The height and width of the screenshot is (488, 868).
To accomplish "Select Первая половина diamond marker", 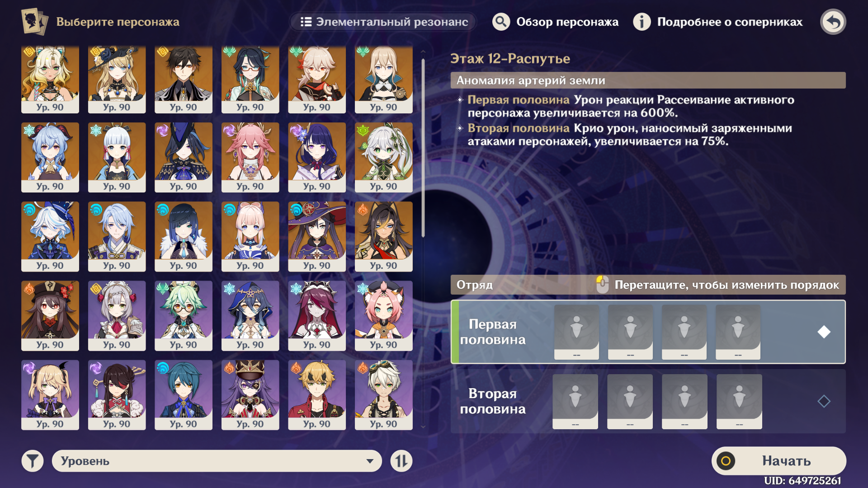I will [x=824, y=332].
